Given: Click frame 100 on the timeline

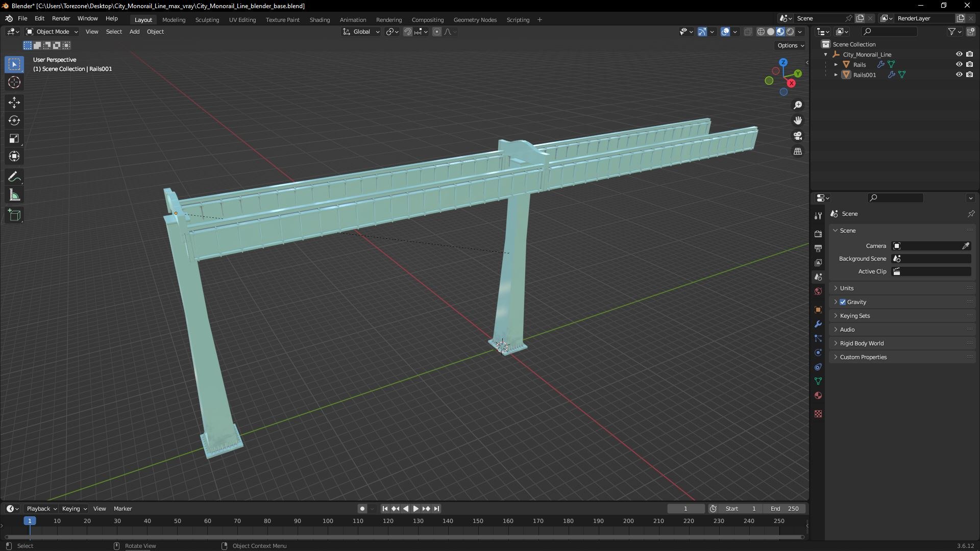Looking at the screenshot, I should 328,521.
